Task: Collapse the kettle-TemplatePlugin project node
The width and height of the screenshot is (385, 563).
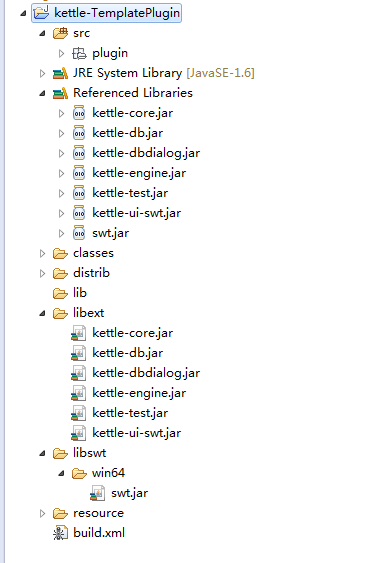Action: click(24, 14)
